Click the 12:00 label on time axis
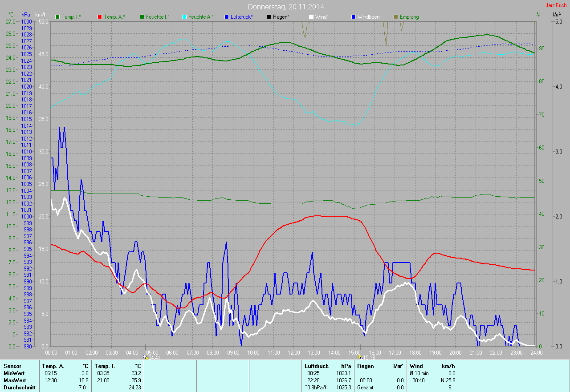Image resolution: width=570 pixels, height=392 pixels. pyautogui.click(x=293, y=353)
